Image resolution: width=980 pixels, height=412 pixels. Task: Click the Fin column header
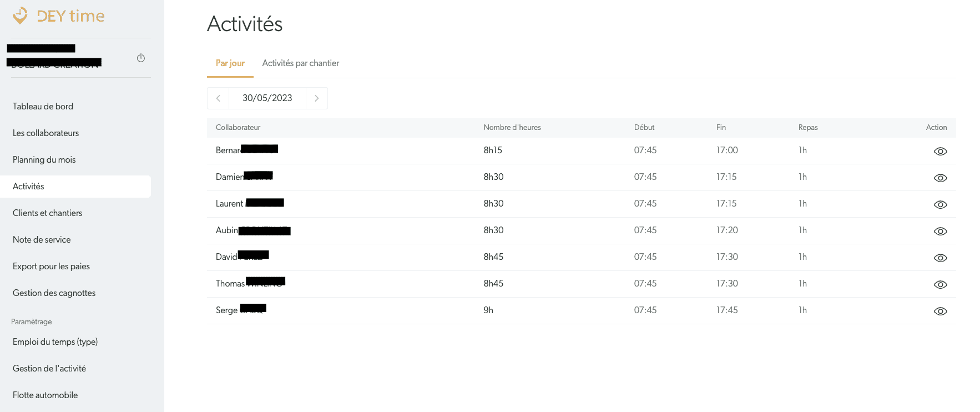pyautogui.click(x=721, y=128)
